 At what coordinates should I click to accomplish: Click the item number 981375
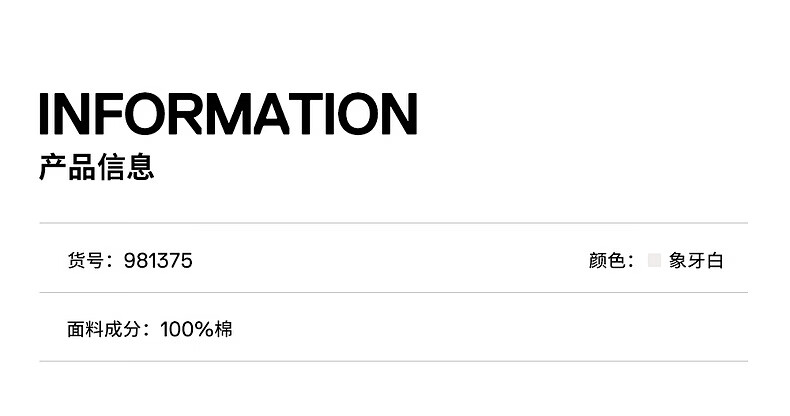click(x=158, y=261)
